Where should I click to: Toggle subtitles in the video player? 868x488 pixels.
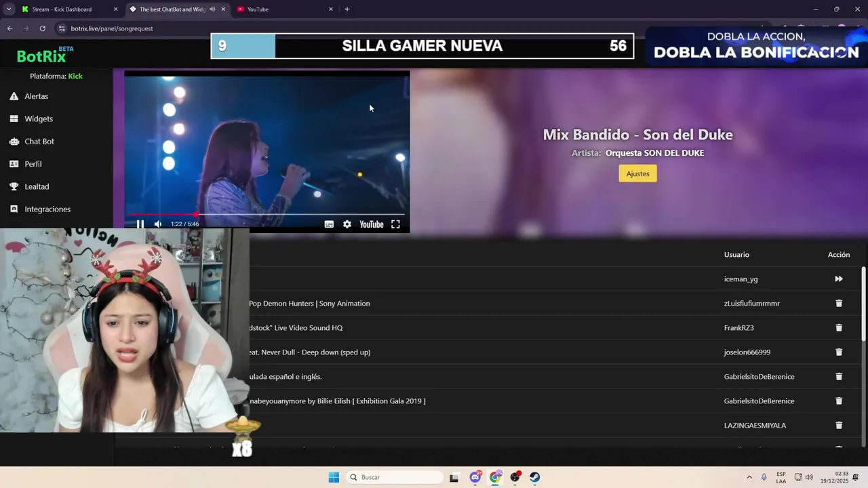tap(329, 224)
